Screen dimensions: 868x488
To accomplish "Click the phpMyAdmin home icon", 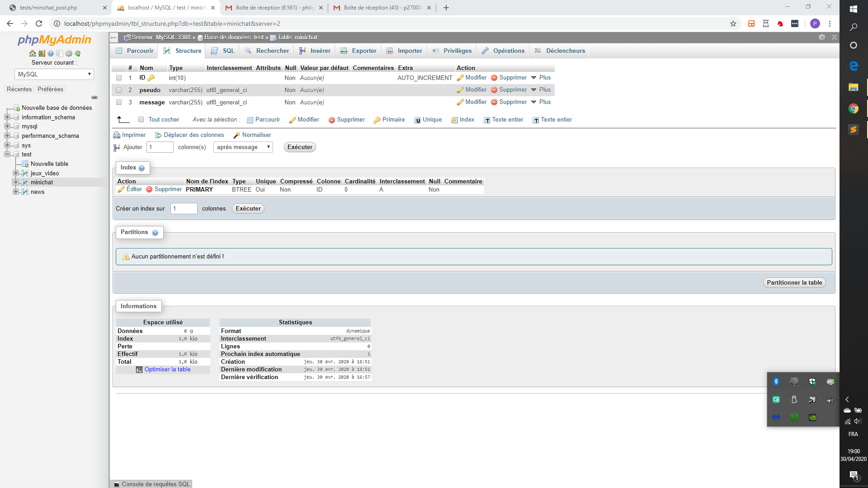I will (33, 53).
